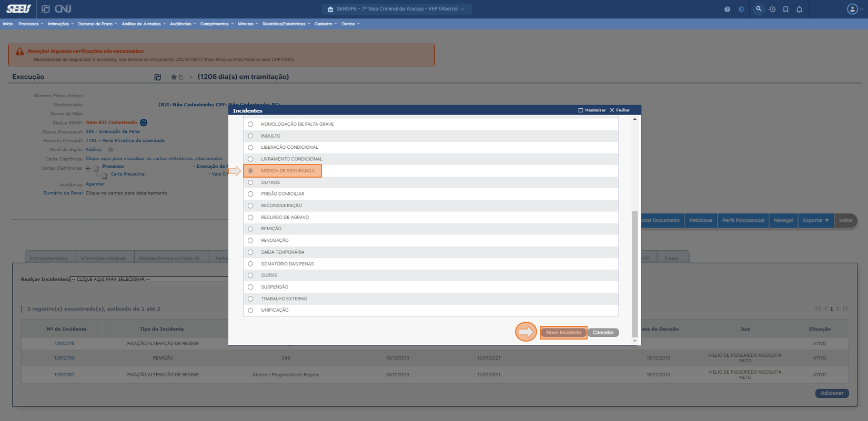Open the Relatórios/Estatísticas menu
This screenshot has height=421, width=868.
coord(286,24)
